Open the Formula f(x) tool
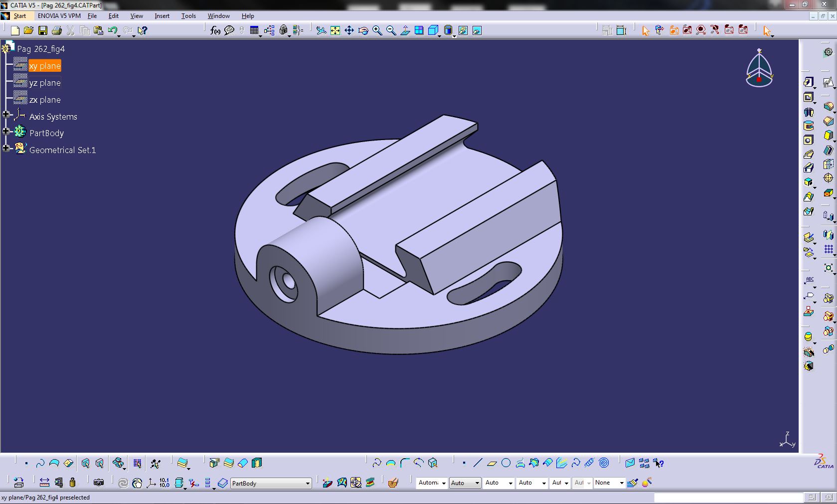 point(215,31)
